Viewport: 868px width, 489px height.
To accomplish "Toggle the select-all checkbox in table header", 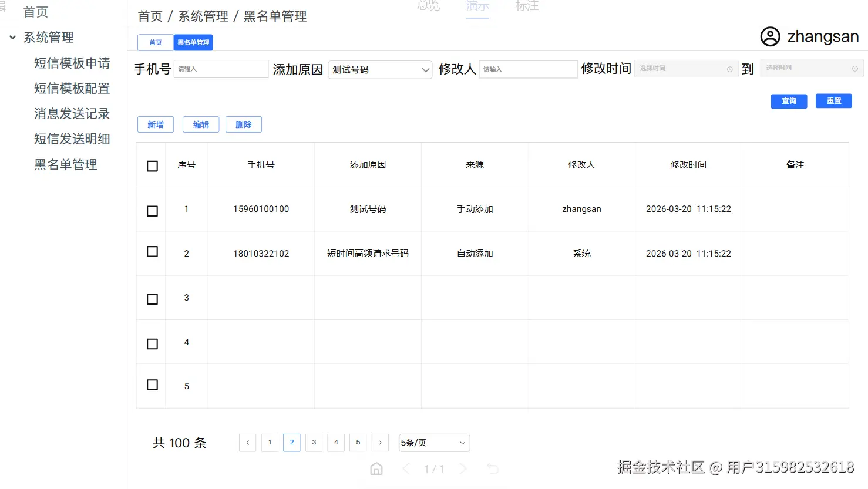I will click(x=152, y=166).
